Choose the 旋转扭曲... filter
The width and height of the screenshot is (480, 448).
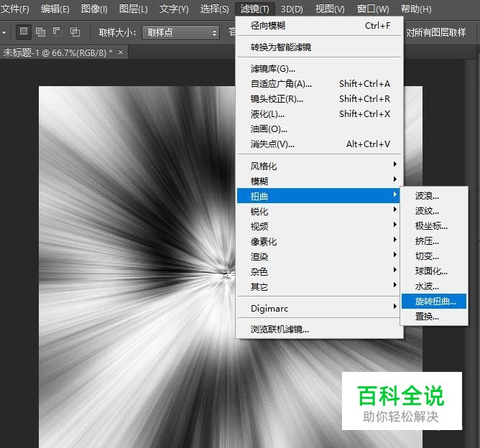[434, 302]
